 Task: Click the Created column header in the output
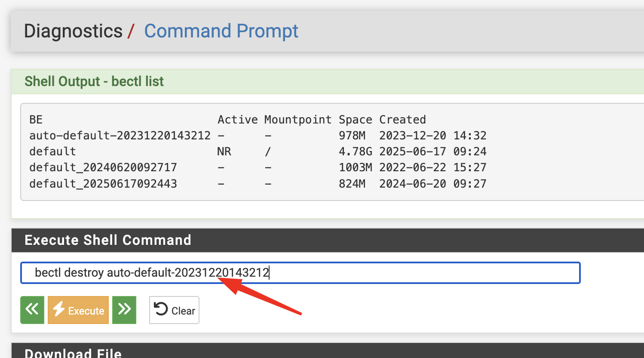pyautogui.click(x=402, y=120)
